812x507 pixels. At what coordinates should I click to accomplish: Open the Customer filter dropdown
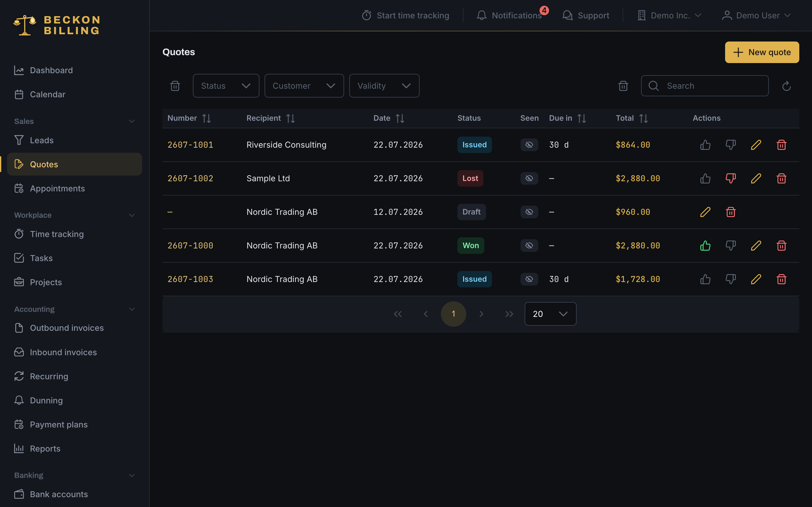(304, 86)
